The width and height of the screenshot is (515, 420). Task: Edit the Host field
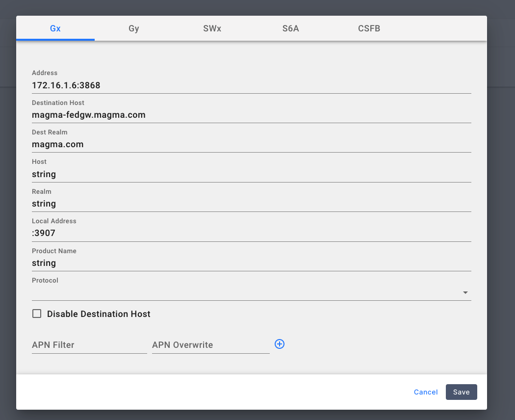tap(251, 174)
